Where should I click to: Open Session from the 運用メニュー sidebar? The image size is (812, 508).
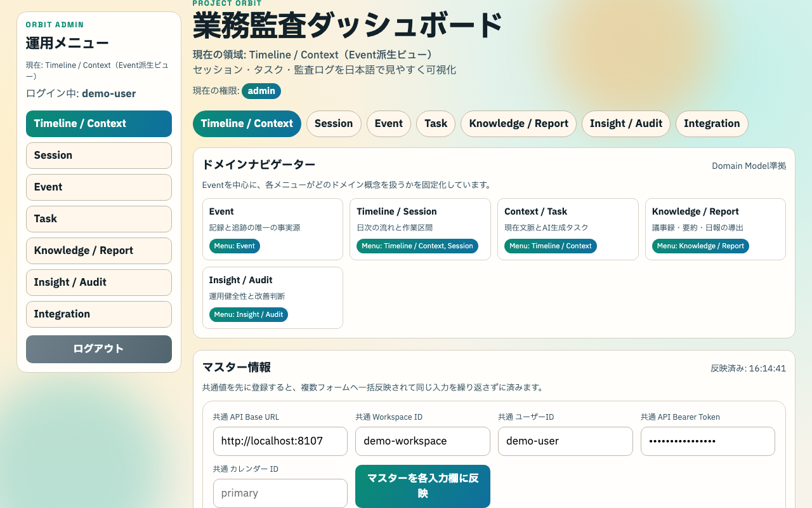pyautogui.click(x=99, y=156)
